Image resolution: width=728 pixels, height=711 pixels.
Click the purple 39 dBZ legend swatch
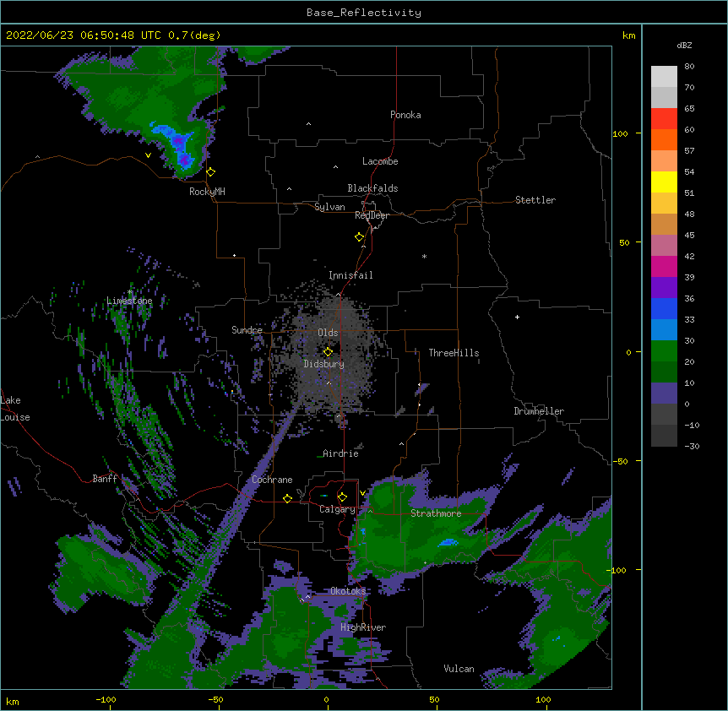[x=664, y=287]
